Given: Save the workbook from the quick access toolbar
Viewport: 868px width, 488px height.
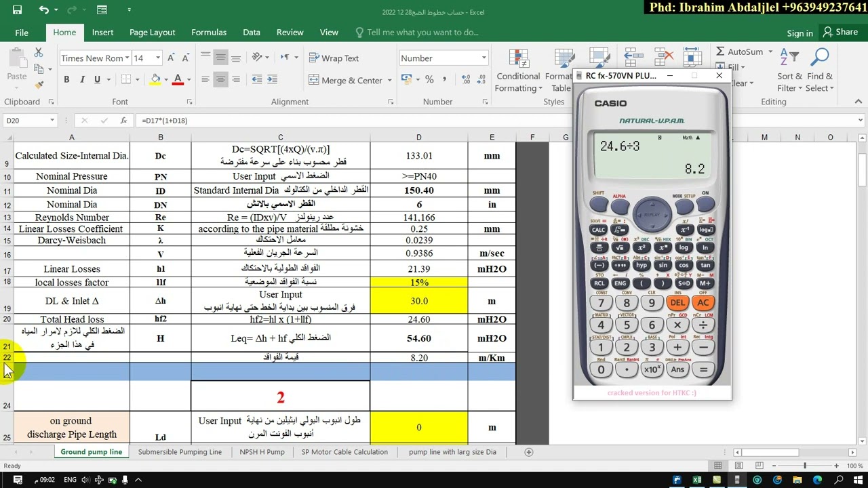Looking at the screenshot, I should 18,10.
